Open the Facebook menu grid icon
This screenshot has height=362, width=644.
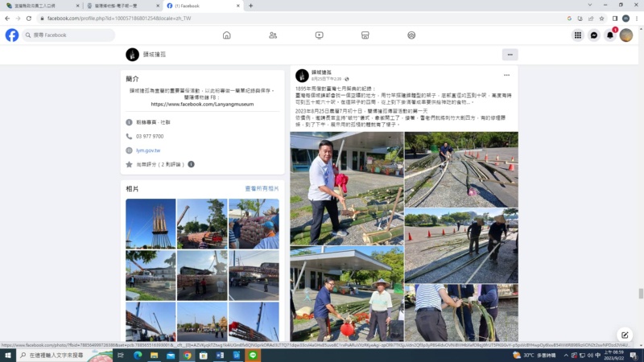click(x=577, y=35)
